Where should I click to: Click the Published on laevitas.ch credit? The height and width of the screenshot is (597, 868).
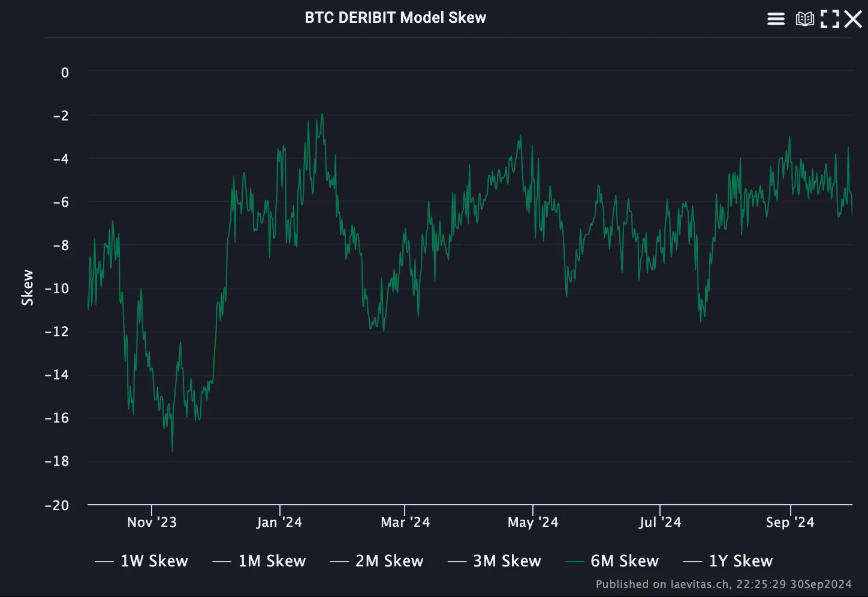(x=724, y=584)
